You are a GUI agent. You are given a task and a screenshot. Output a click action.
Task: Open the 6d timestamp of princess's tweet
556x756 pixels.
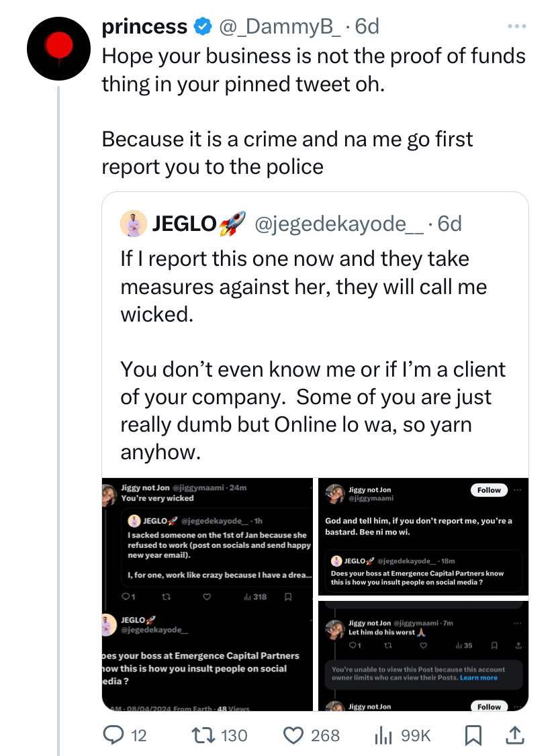(367, 26)
